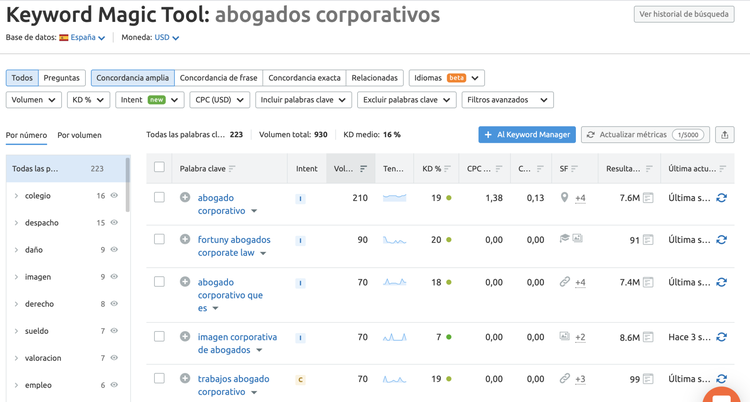750x402 pixels.
Task: Open SERP results icon for 8.6M row
Action: pos(648,337)
